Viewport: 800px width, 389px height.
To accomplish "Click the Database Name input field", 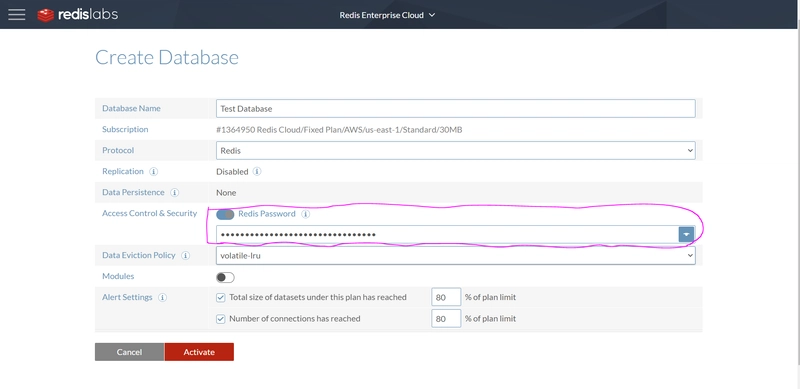I will 456,109.
